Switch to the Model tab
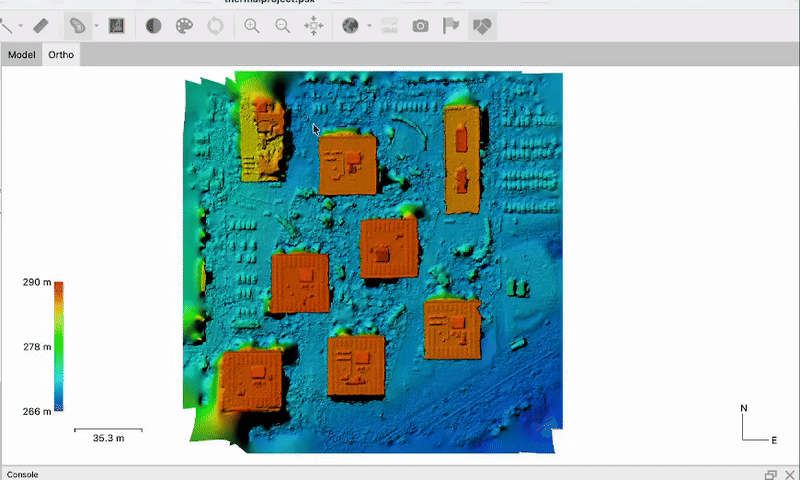This screenshot has height=480, width=800. [x=21, y=54]
